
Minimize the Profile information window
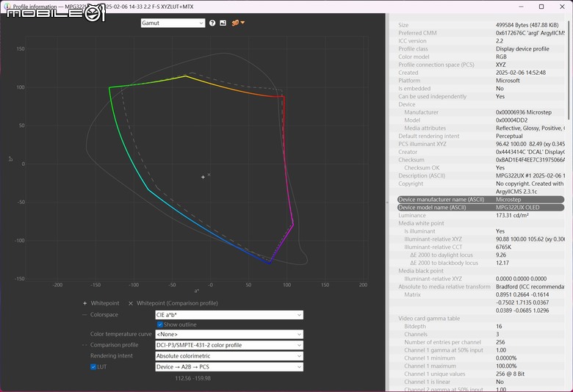521,7
